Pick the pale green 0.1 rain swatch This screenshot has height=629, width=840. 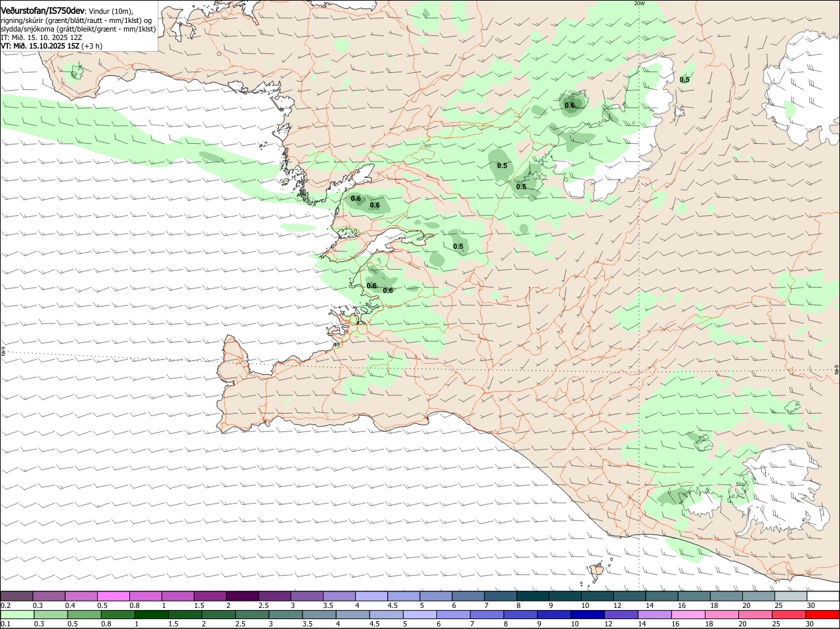coord(16,615)
